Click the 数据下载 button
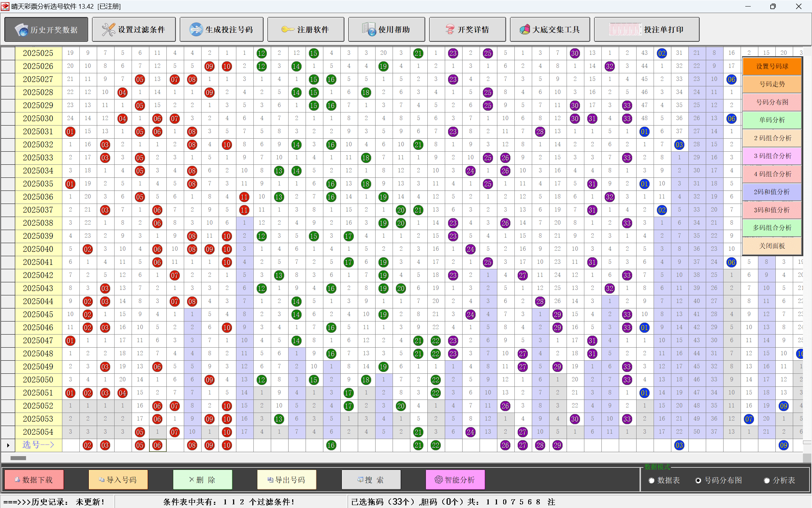Image resolution: width=812 pixels, height=508 pixels. point(34,480)
